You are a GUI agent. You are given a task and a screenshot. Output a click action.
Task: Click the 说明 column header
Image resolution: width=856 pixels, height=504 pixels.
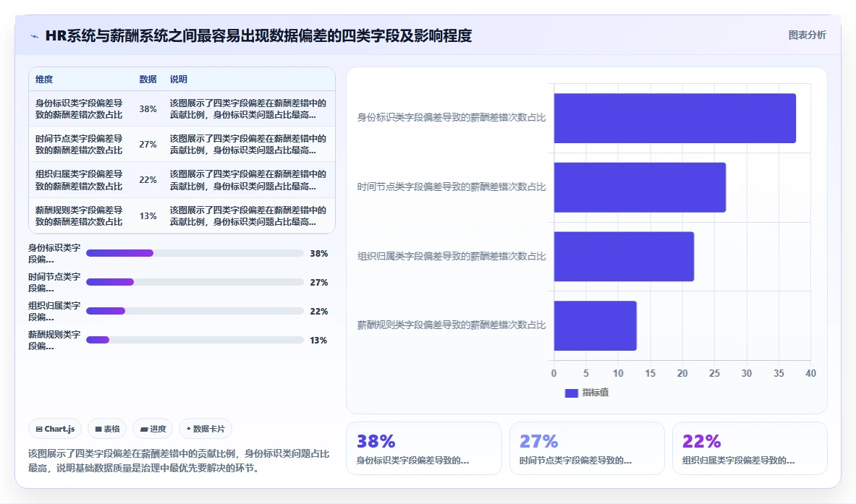point(179,79)
